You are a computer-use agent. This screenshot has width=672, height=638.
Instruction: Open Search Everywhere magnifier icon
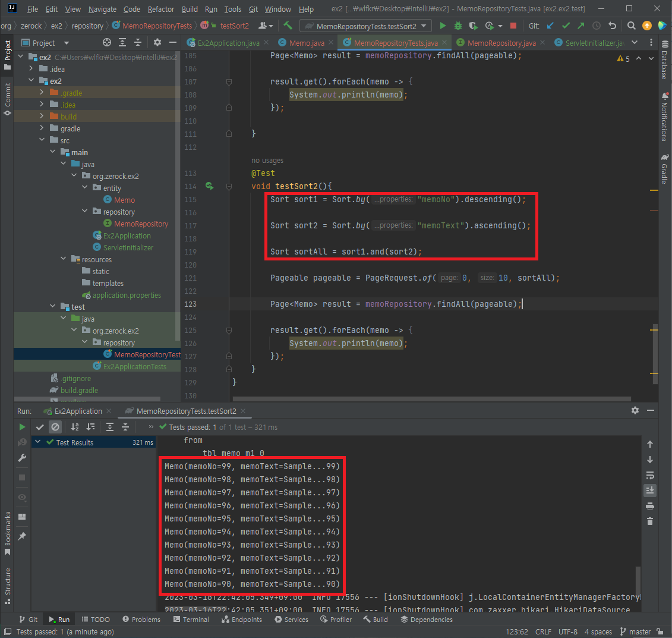click(631, 26)
